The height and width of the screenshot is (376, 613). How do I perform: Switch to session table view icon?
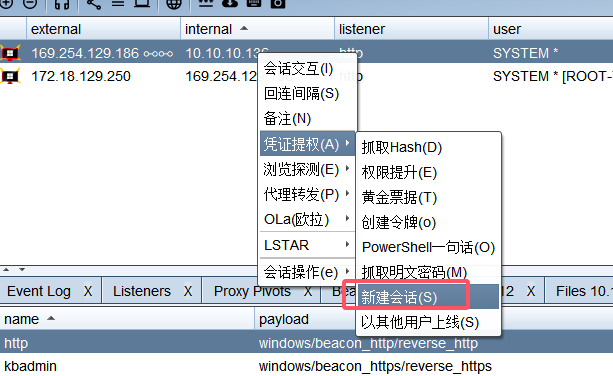click(118, 4)
